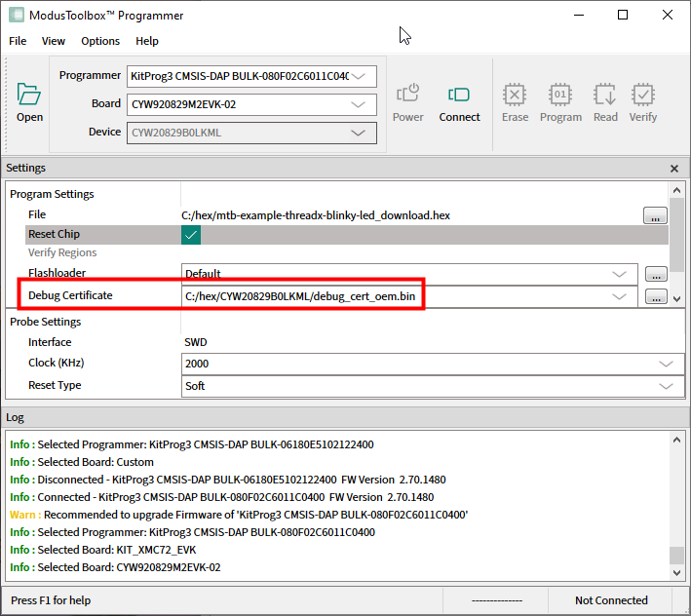
Task: Open the File menu
Action: [19, 41]
